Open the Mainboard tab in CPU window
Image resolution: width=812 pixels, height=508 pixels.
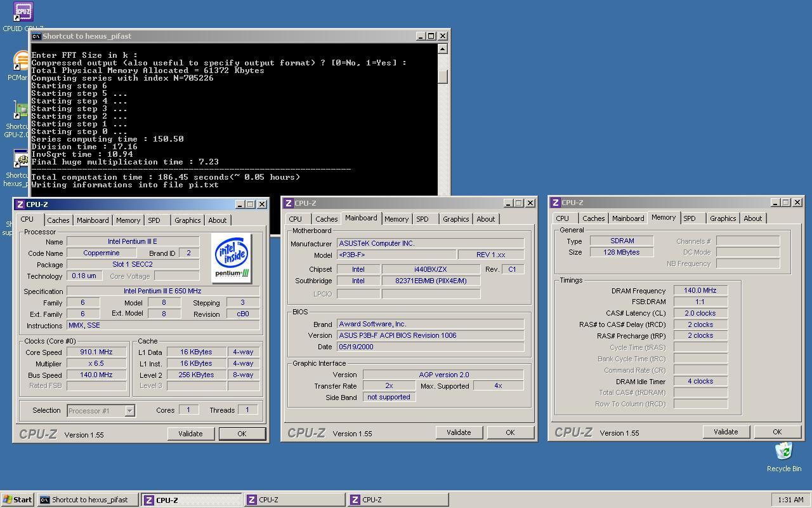point(93,220)
